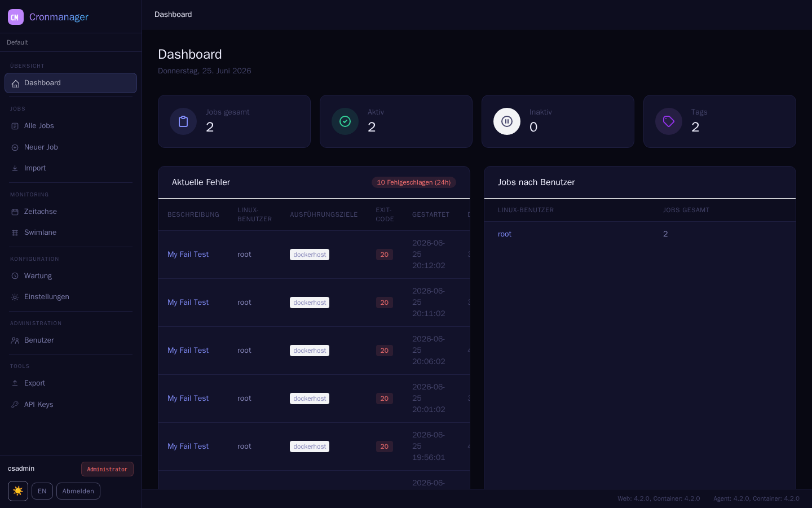
Task: Click the Gestartet column header
Action: click(x=431, y=214)
